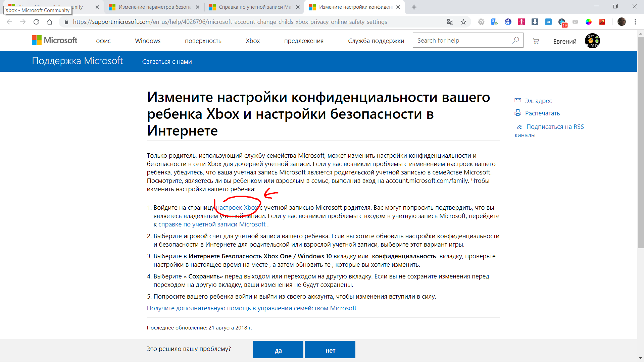Reload the current page
Screen dimensions: 644x362
[36, 22]
